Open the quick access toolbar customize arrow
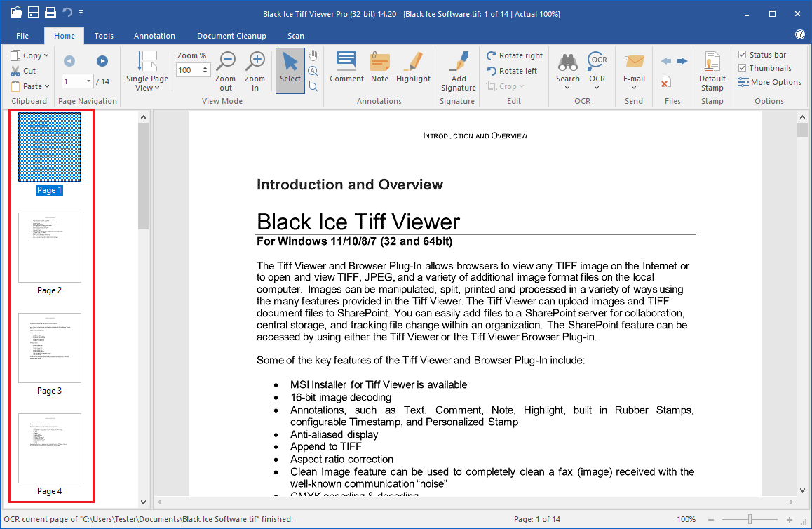812x529 pixels. pos(81,11)
